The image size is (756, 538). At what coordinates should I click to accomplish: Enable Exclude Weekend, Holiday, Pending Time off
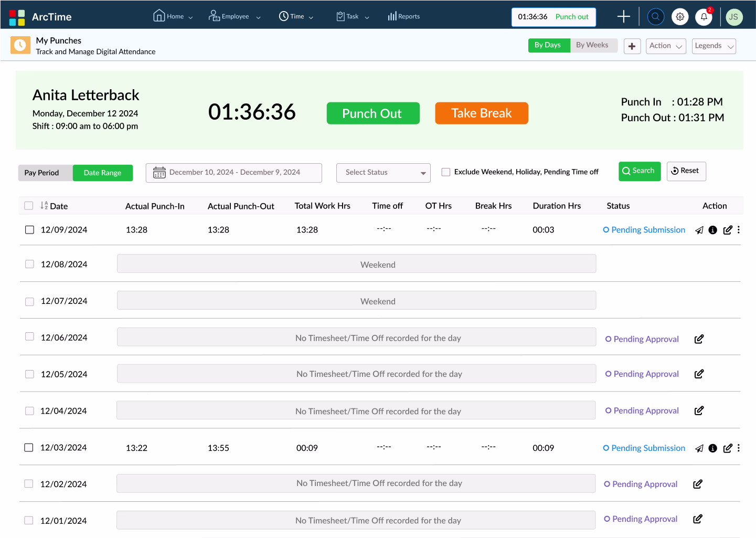pyautogui.click(x=446, y=172)
